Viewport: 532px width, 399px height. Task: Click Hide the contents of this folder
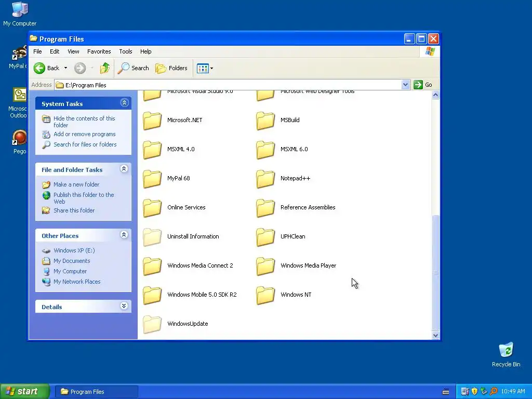tap(84, 122)
